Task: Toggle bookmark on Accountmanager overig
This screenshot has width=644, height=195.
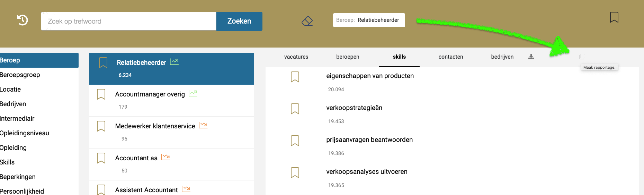Action: [101, 94]
